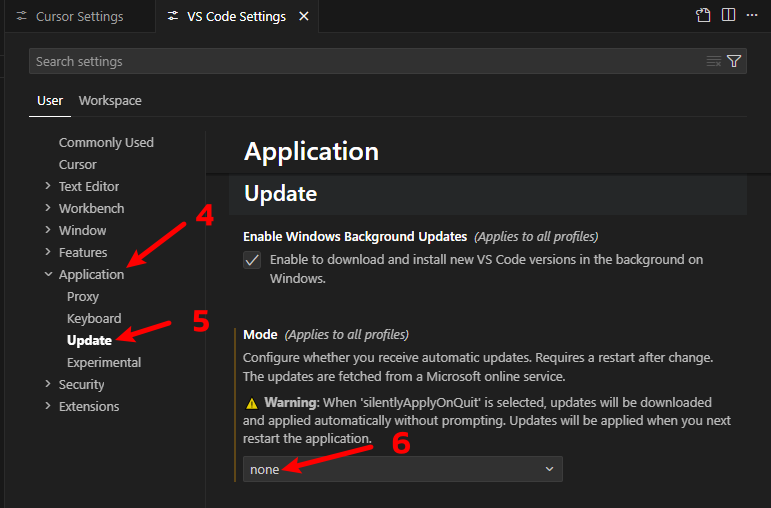This screenshot has width=771, height=508.
Task: Click the Application page heading
Action: pos(311,151)
